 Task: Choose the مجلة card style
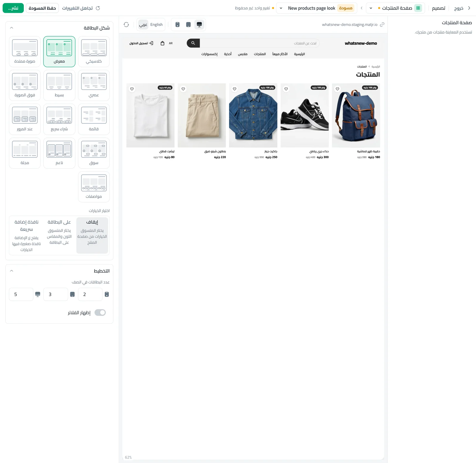pyautogui.click(x=25, y=153)
